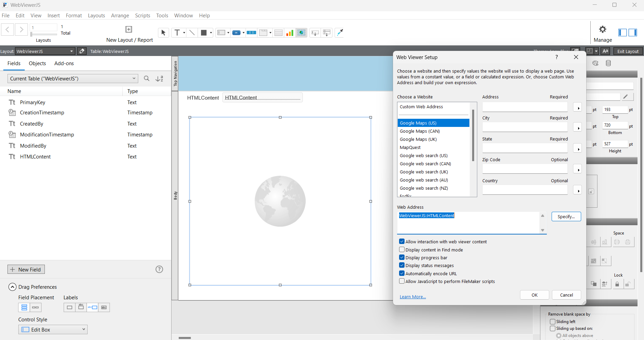Viewport: 644px width, 340px height.
Task: Select the Format Painter eyedropper
Action: [340, 33]
